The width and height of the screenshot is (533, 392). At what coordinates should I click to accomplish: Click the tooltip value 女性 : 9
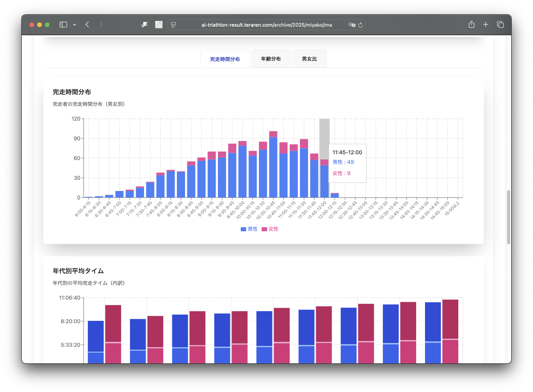point(341,174)
